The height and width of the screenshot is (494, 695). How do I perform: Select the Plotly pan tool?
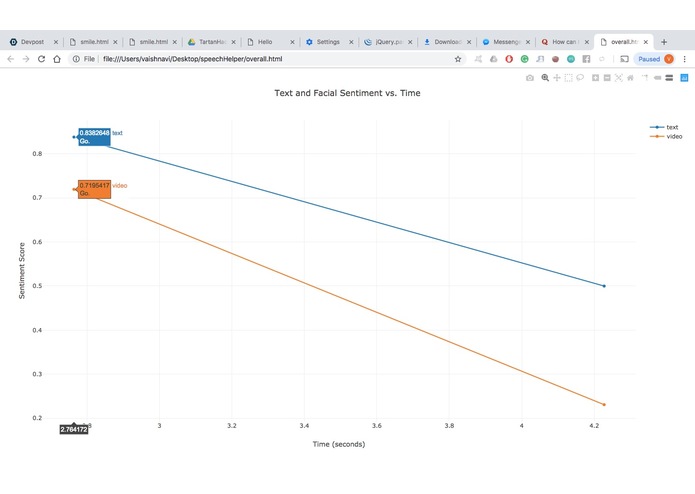pos(557,78)
